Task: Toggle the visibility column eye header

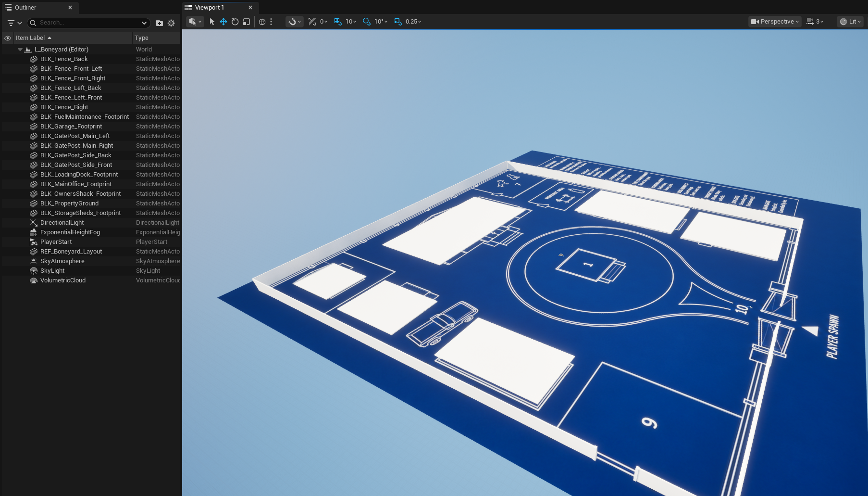Action: coord(8,38)
